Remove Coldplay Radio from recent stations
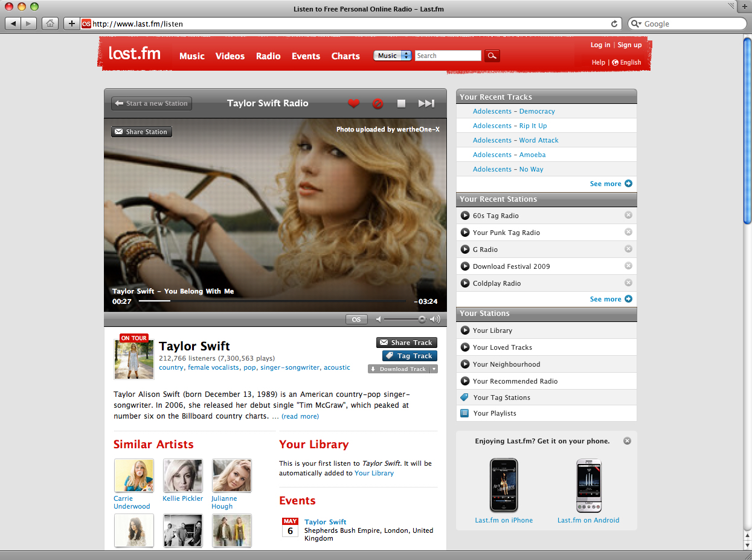 click(x=628, y=283)
